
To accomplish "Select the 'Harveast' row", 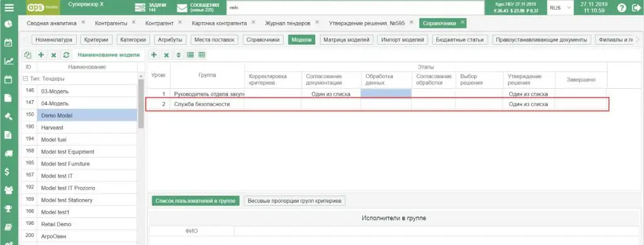I will [x=79, y=127].
